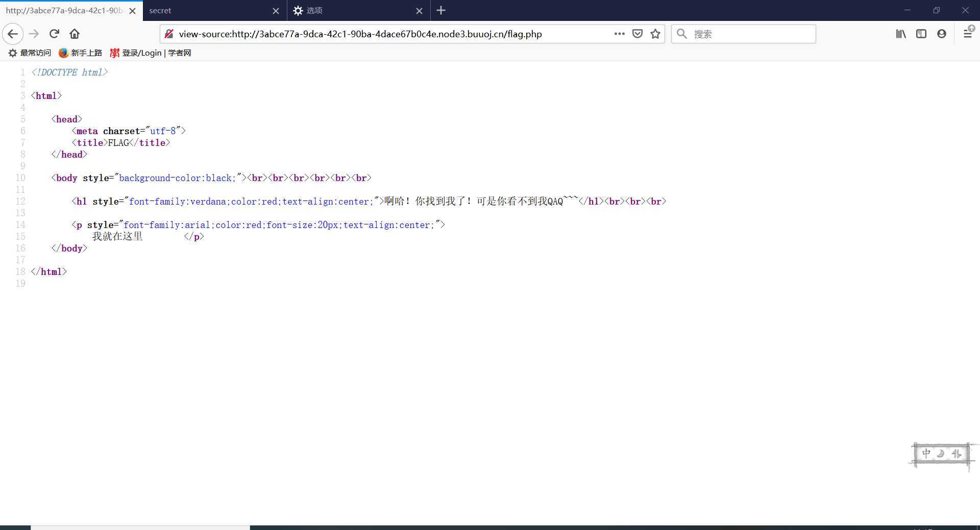
Task: Open the Library icon in toolbar
Action: 901,34
